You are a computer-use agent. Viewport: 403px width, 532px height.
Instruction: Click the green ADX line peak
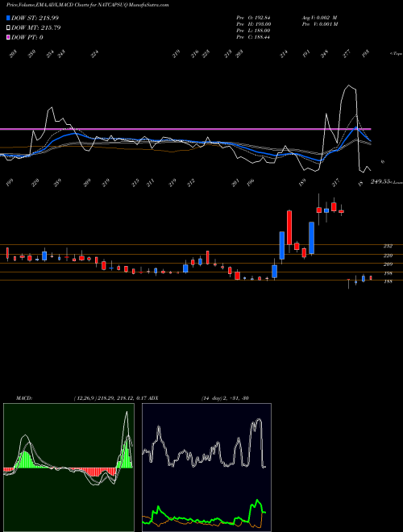(257, 500)
